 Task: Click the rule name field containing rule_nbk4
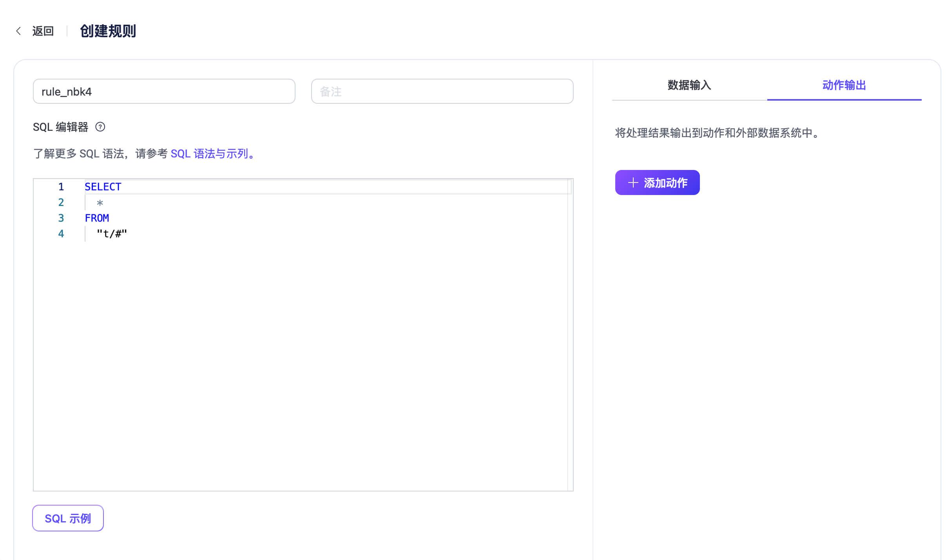(x=164, y=91)
